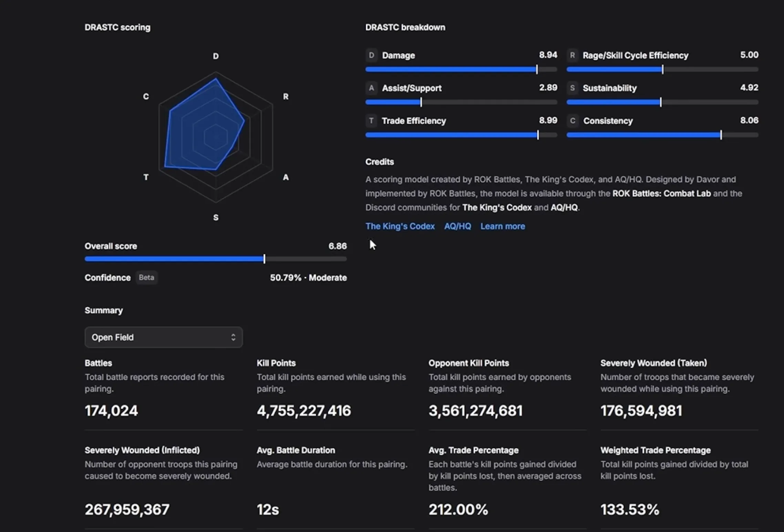The width and height of the screenshot is (784, 532).
Task: Click the Overall score progress bar
Action: (x=216, y=259)
